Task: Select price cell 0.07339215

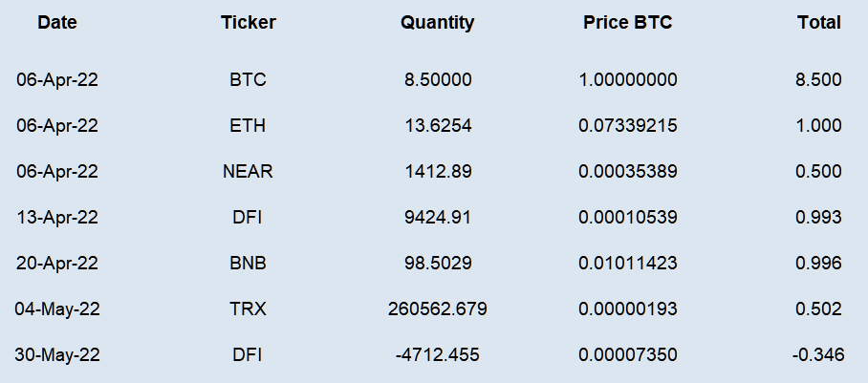Action: click(628, 126)
